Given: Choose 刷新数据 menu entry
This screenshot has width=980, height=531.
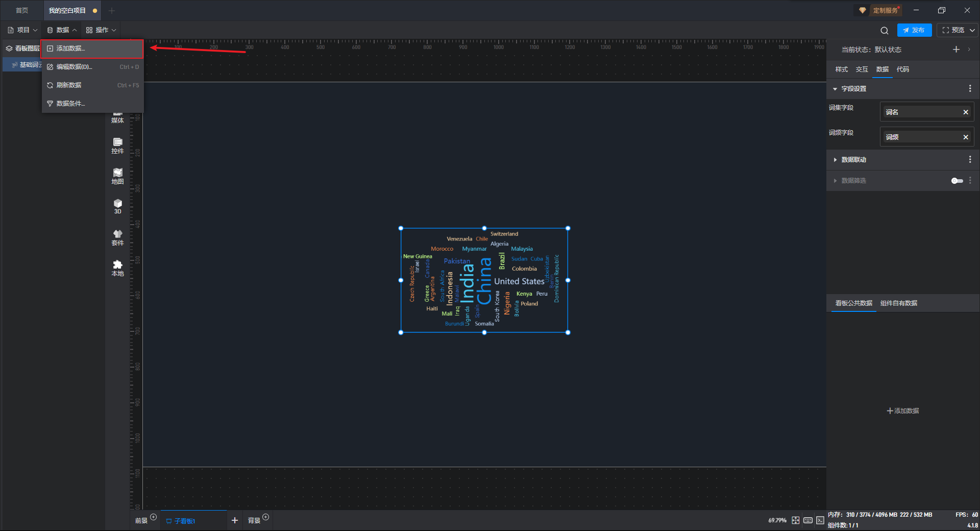Looking at the screenshot, I should click(69, 85).
